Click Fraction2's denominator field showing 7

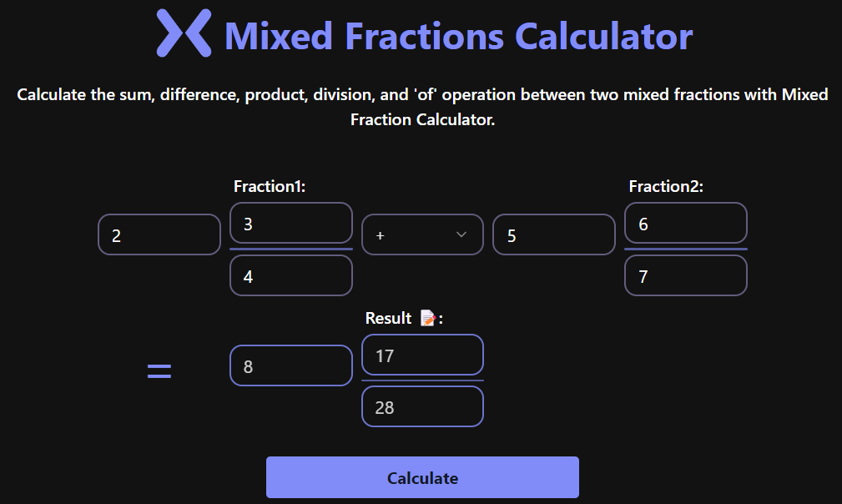click(685, 275)
